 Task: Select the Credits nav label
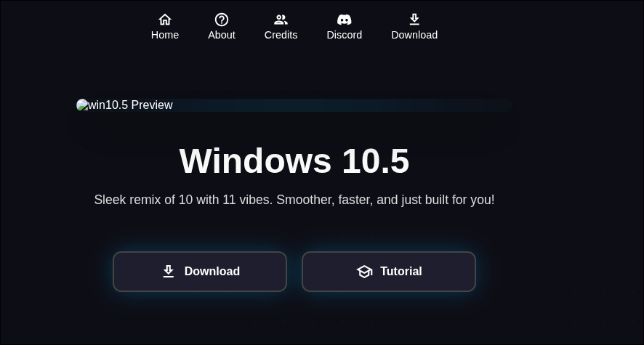point(281,35)
